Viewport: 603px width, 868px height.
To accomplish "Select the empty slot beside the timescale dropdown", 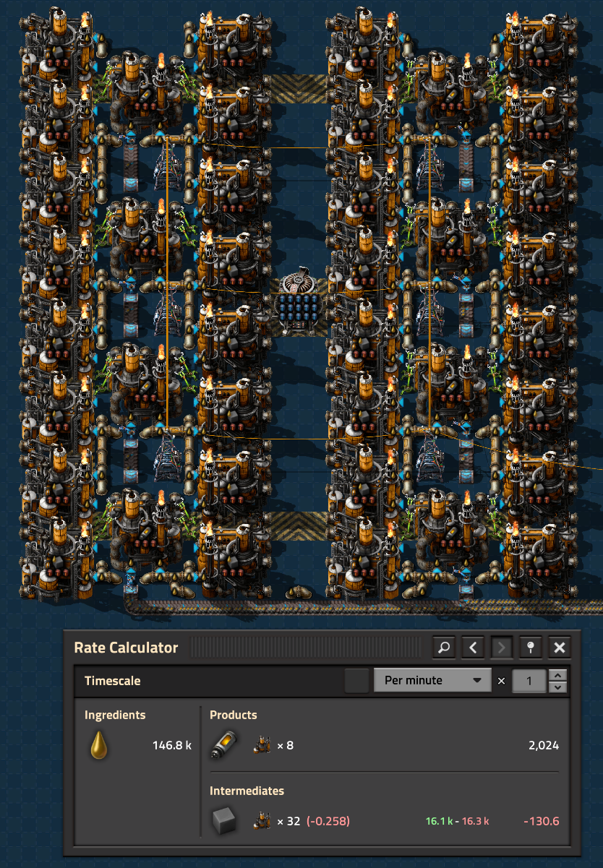I will (x=356, y=681).
